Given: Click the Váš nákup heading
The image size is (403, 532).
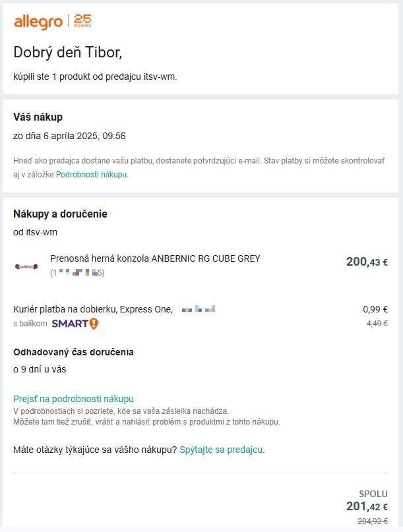Looking at the screenshot, I should [x=38, y=117].
